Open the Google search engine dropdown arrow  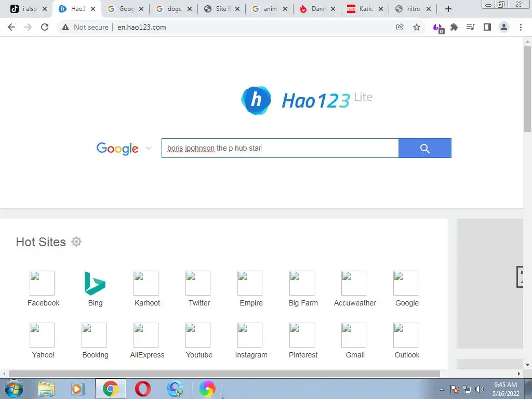[x=148, y=148]
